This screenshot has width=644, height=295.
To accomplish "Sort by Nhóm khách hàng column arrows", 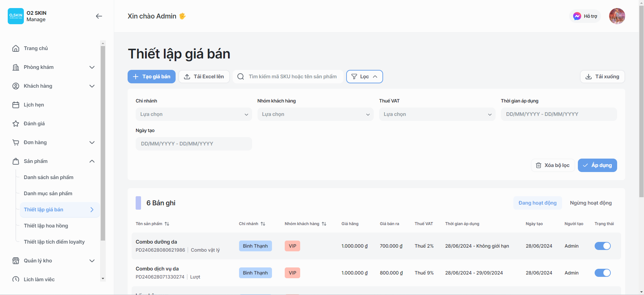I will click(324, 224).
